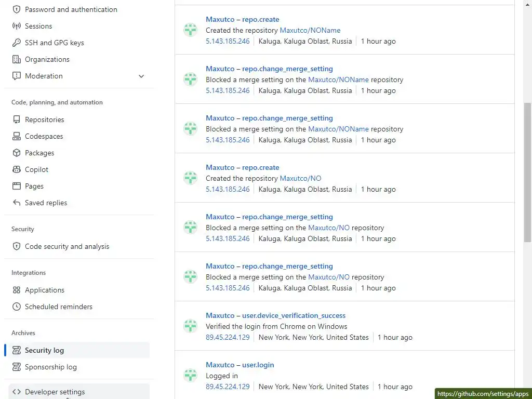Click the browser icon next to Pages
Viewport: 532px width, 399px height.
click(x=16, y=186)
